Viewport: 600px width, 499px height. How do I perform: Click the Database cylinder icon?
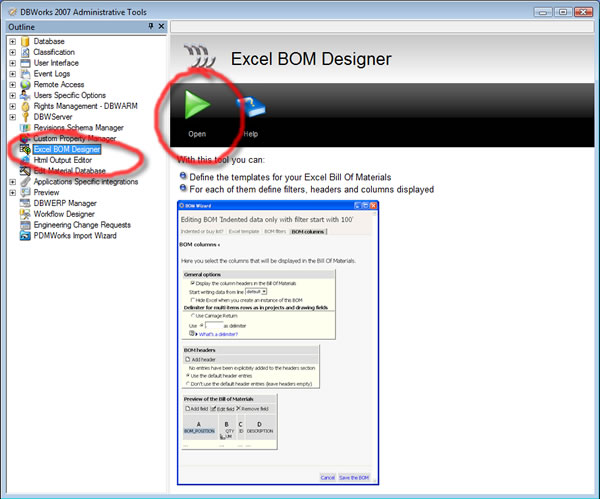pos(25,41)
